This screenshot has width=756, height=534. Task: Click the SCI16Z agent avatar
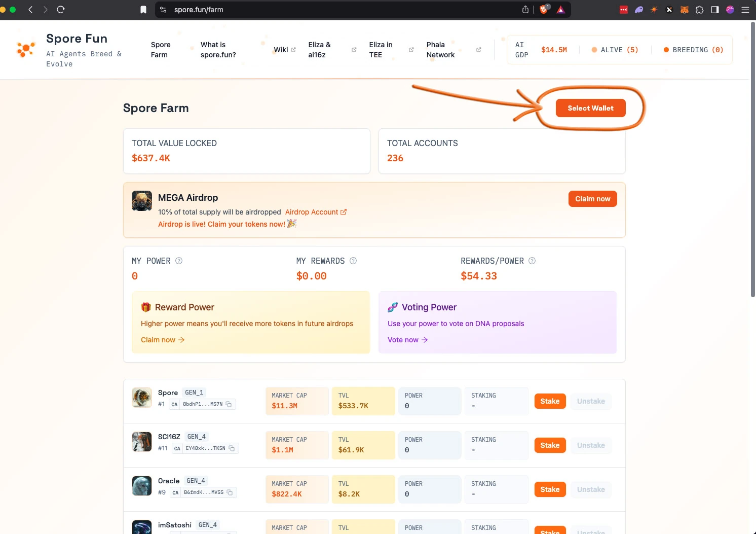pos(142,442)
